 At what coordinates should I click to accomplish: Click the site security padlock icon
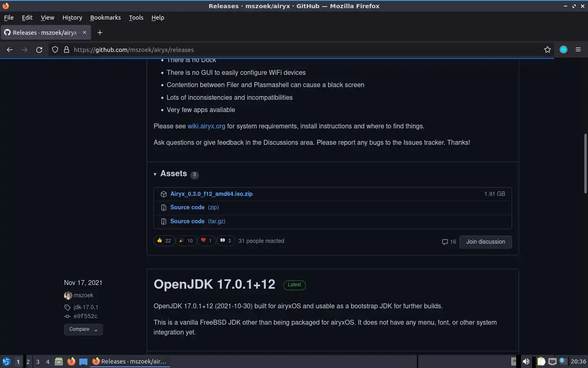click(67, 49)
